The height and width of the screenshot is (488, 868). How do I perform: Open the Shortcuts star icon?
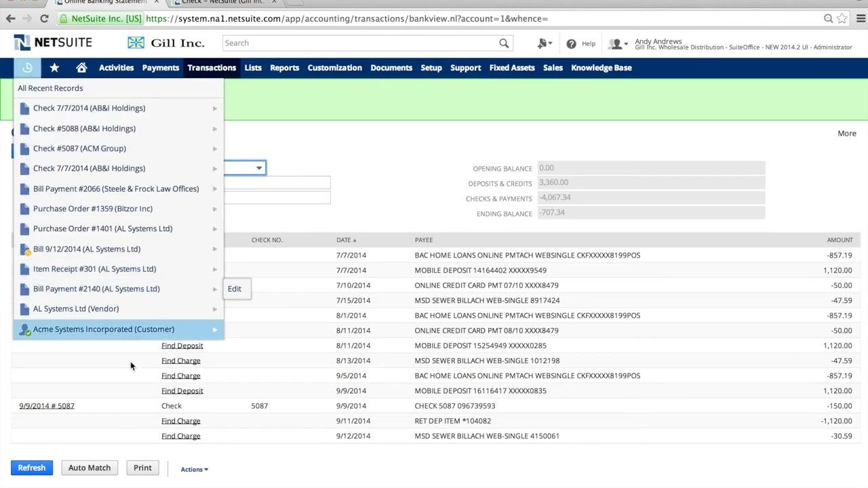tap(54, 68)
